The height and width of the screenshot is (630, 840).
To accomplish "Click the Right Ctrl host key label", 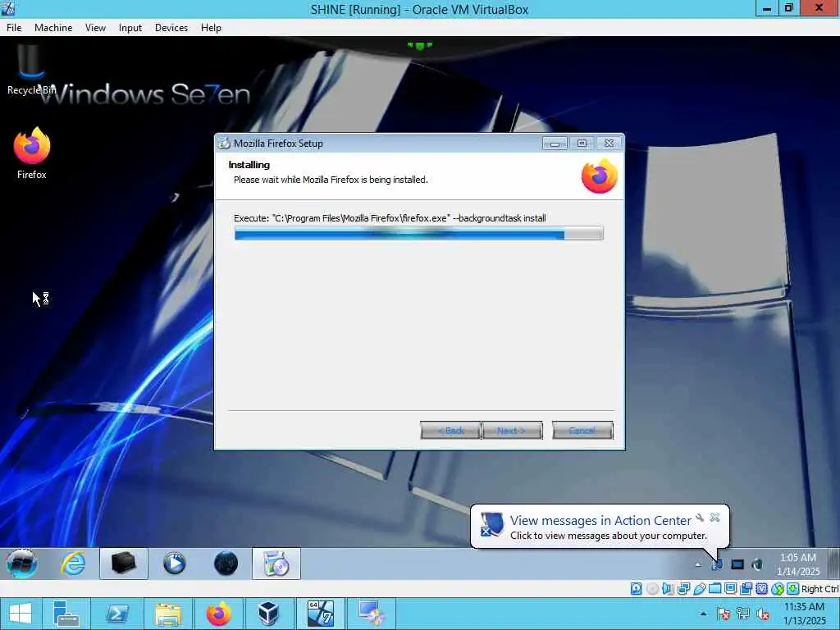I will (x=819, y=589).
